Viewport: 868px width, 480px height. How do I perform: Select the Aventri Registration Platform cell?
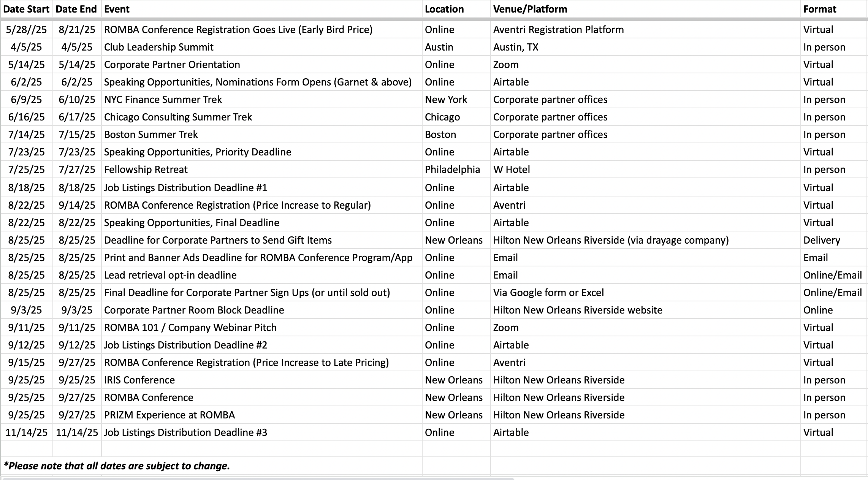point(645,30)
